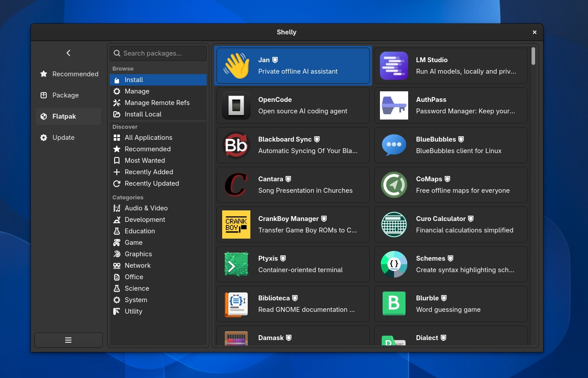Screen dimensions: 588x378
Task: Browse the Game category
Action: [x=158, y=243]
